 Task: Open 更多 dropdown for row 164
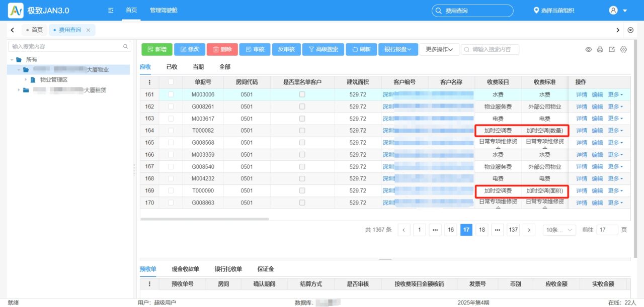pos(615,131)
